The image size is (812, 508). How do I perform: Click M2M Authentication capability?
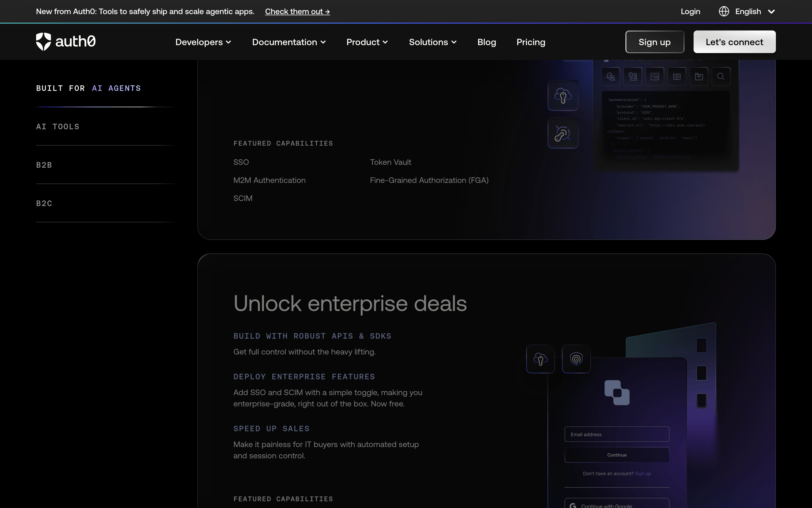point(270,180)
